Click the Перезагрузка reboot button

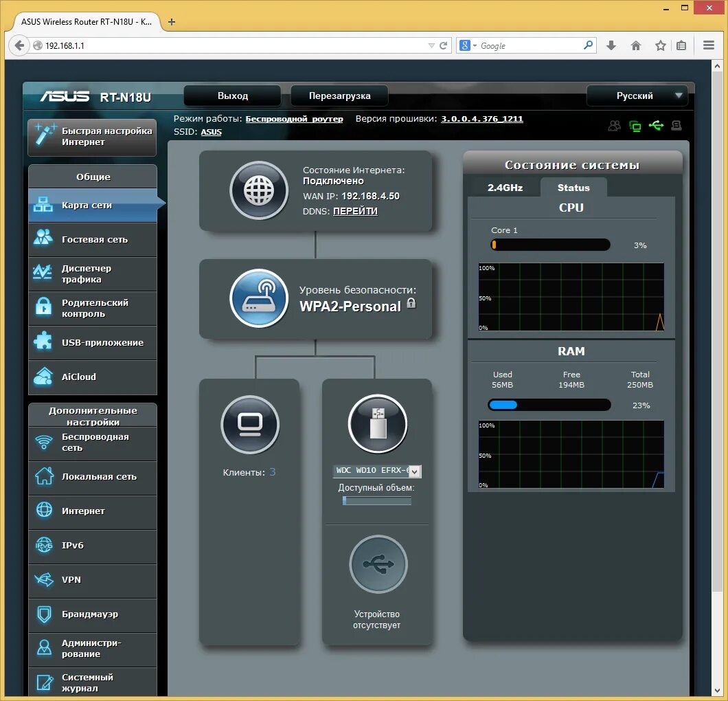coord(339,96)
